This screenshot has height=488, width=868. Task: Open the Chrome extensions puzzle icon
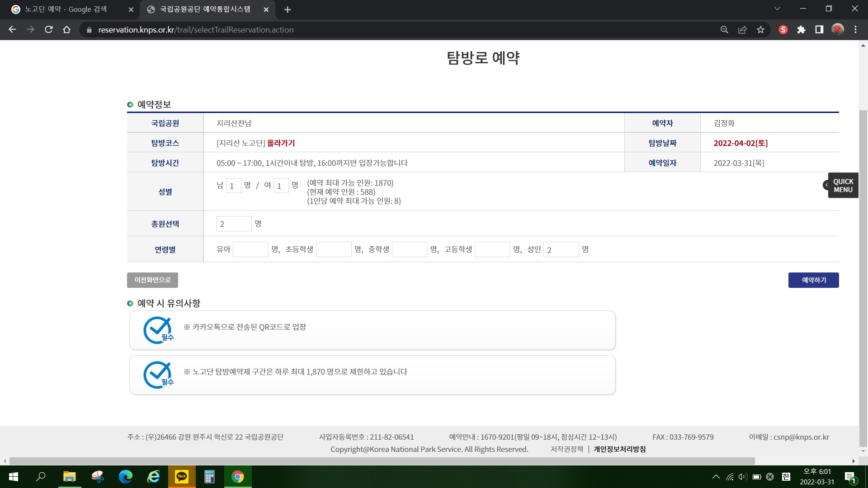click(x=801, y=30)
